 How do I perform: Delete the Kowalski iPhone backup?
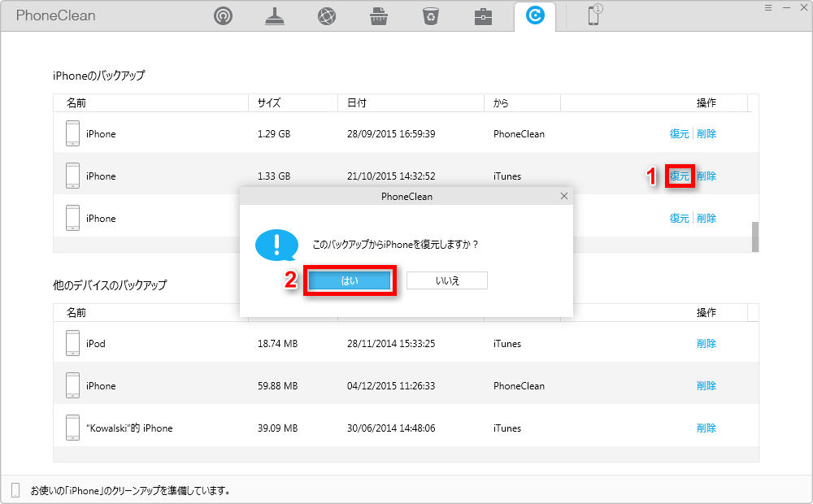point(706,428)
